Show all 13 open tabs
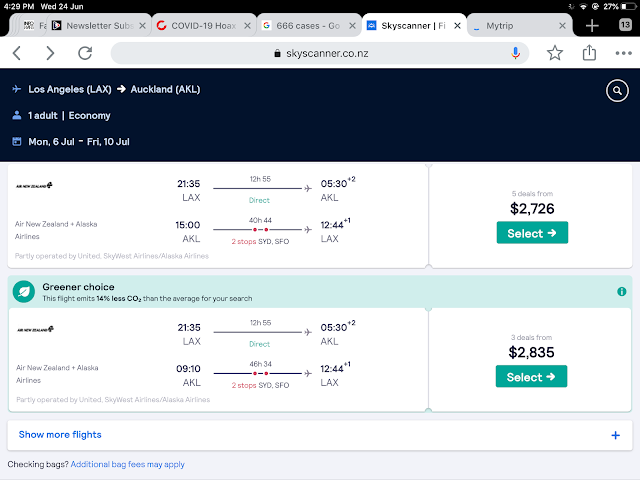This screenshot has height=480, width=640. [625, 25]
